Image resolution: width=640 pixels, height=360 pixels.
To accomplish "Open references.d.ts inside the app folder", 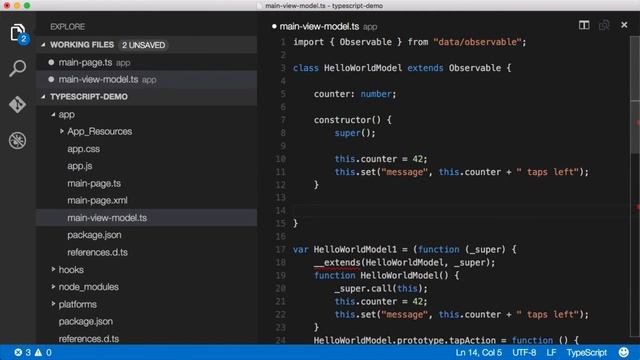I will pos(97,252).
